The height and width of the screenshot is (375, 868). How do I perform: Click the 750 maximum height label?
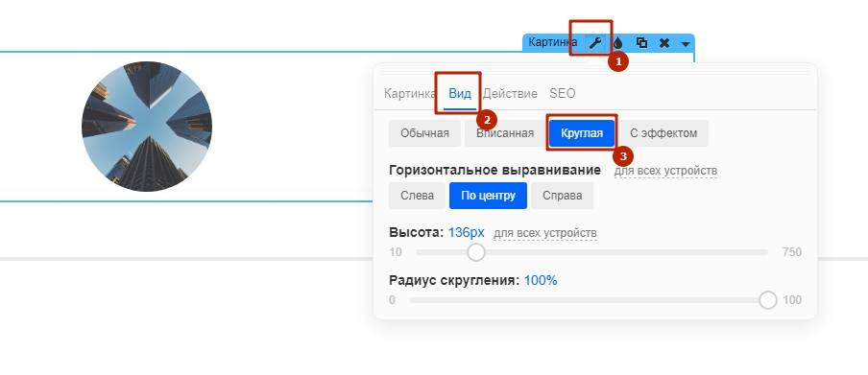[x=791, y=252]
